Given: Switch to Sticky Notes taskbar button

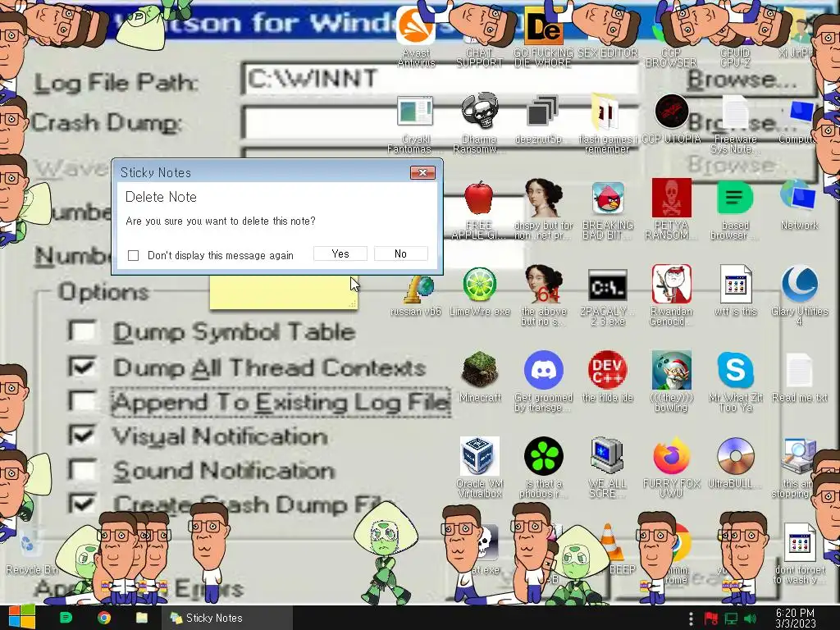Looking at the screenshot, I should click(x=226, y=618).
